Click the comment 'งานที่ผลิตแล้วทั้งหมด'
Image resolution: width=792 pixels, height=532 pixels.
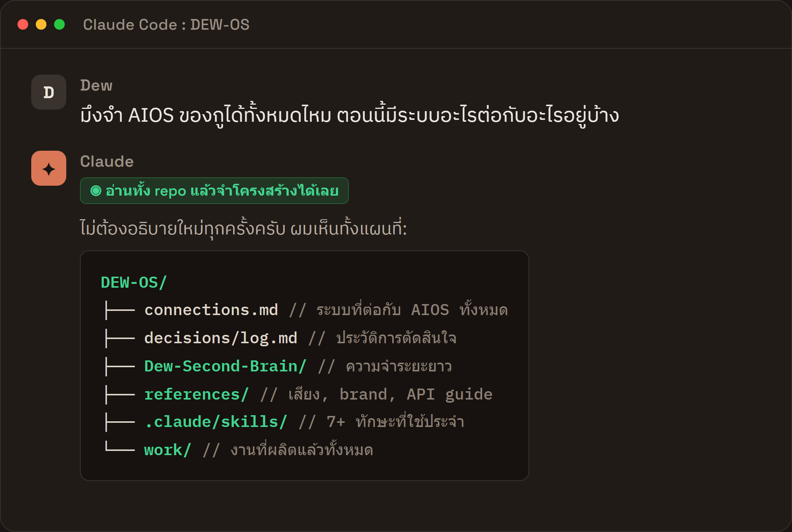pos(302,449)
